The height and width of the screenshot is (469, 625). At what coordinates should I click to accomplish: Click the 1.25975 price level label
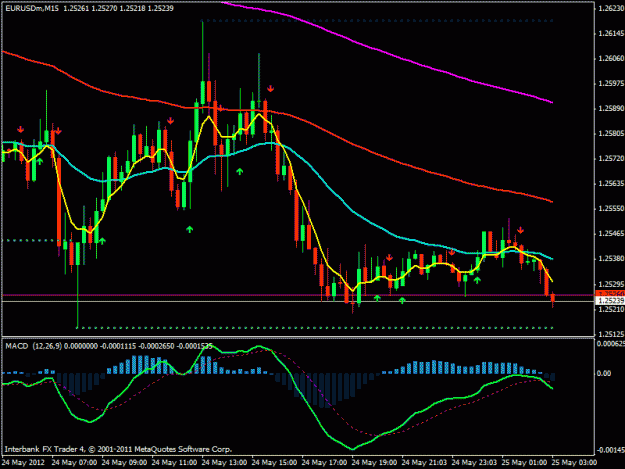611,83
